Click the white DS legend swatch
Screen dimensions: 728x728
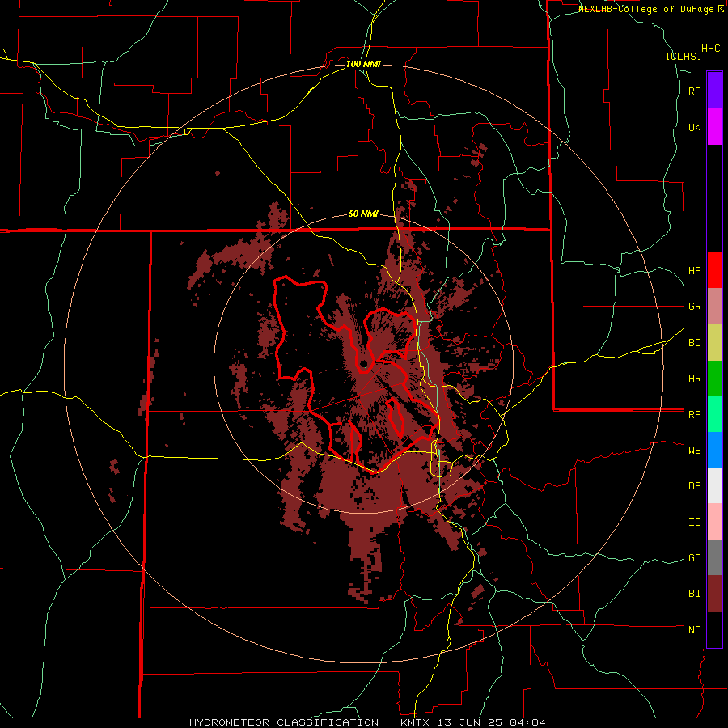[714, 485]
